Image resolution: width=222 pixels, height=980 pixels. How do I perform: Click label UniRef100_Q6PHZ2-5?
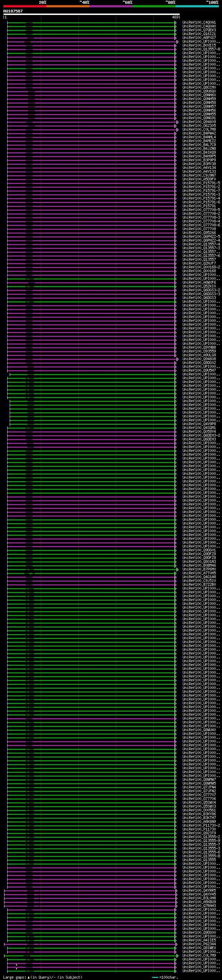(201, 237)
